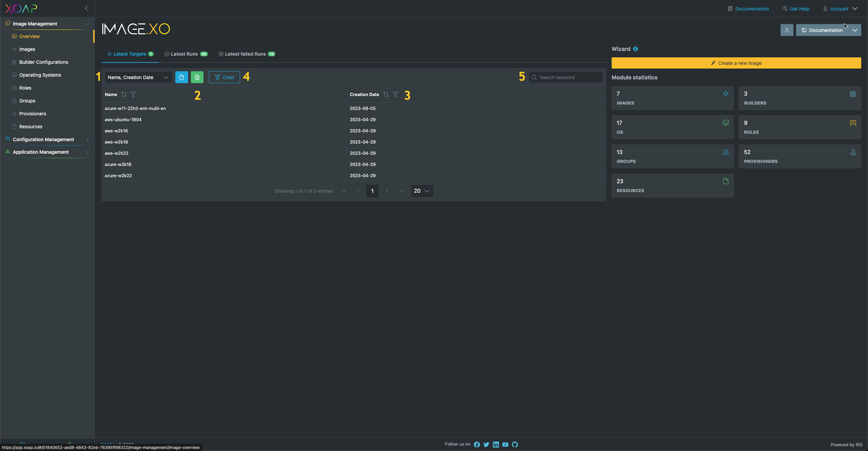The image size is (868, 451).
Task: Click the refresh icon button near Documentation
Action: click(x=787, y=30)
